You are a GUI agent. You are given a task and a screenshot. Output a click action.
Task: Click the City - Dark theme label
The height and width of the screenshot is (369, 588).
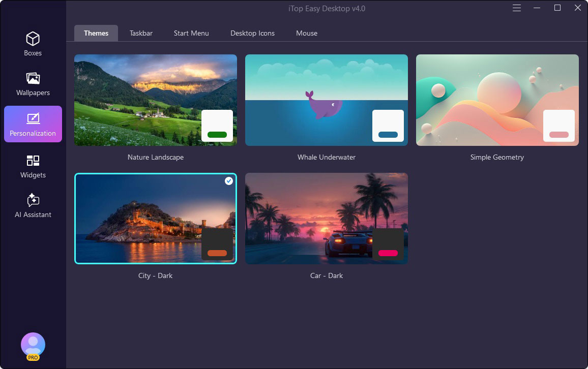tap(155, 275)
